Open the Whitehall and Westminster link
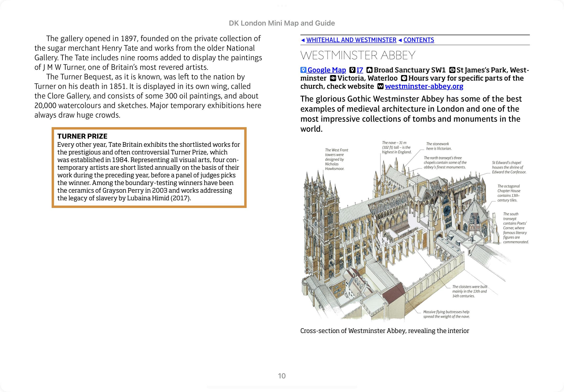The image size is (564, 392). point(351,40)
